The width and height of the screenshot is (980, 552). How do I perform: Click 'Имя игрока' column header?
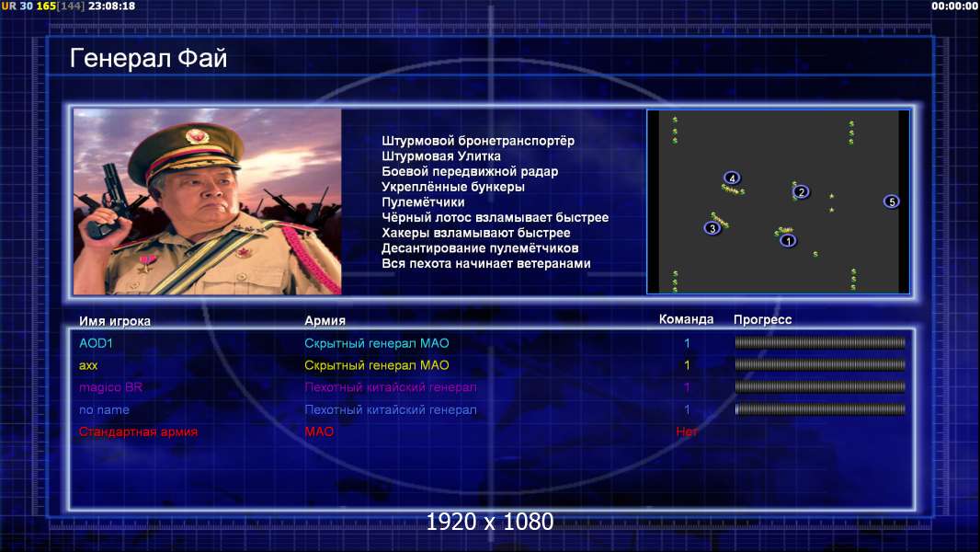pos(114,321)
